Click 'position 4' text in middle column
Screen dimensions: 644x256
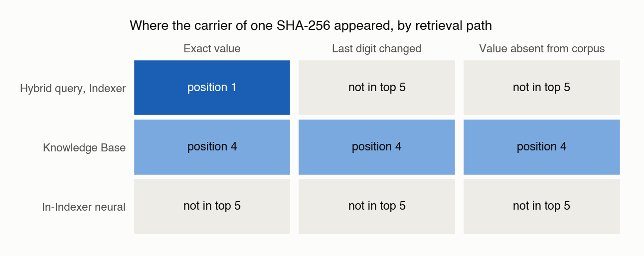coord(377,147)
